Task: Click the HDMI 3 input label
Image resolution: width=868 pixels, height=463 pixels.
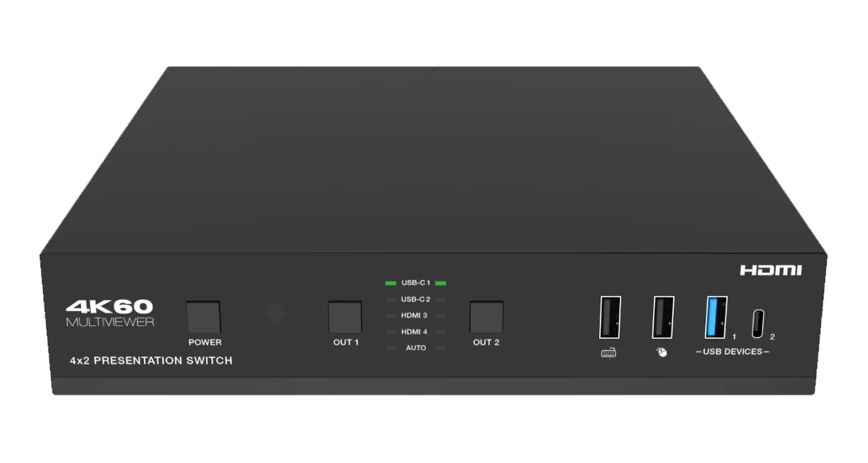Action: point(414,315)
